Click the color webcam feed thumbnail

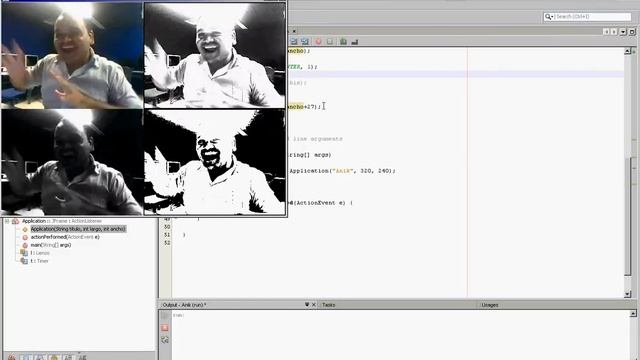click(72, 55)
